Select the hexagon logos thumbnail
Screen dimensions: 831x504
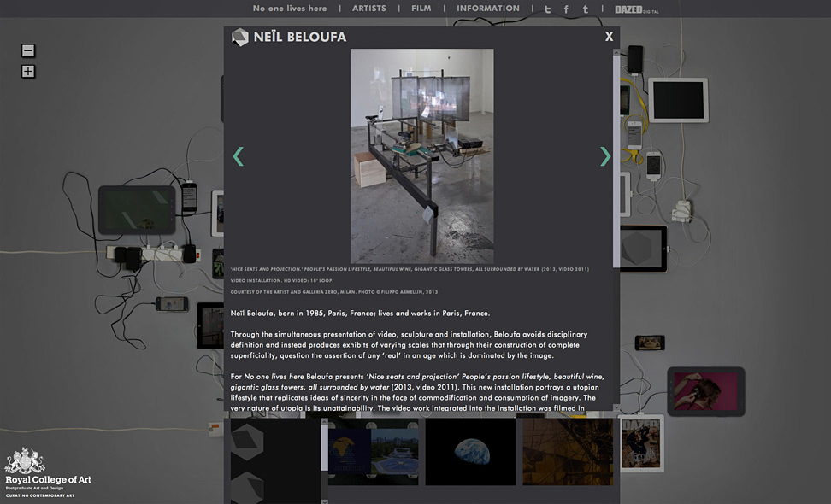[x=275, y=460]
